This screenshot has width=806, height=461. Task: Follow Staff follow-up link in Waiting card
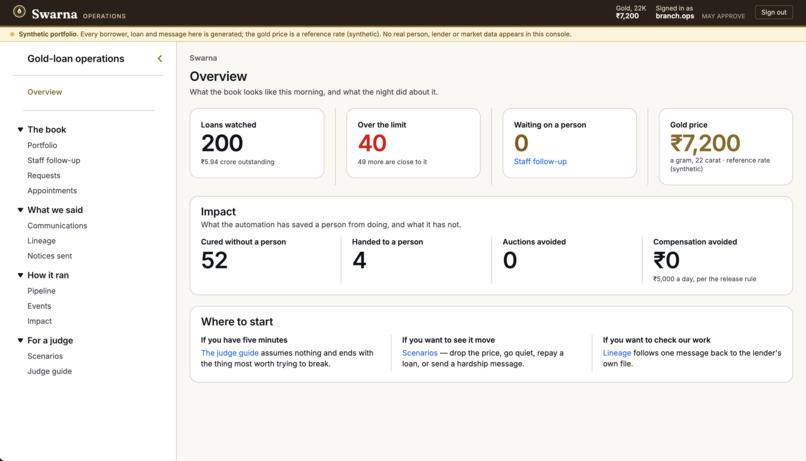click(x=540, y=161)
